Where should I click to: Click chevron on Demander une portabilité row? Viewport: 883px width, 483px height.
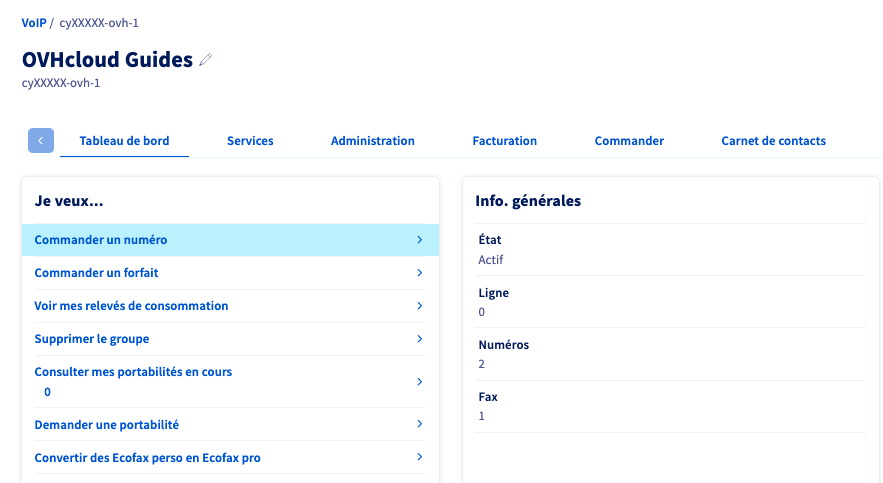pyautogui.click(x=420, y=424)
